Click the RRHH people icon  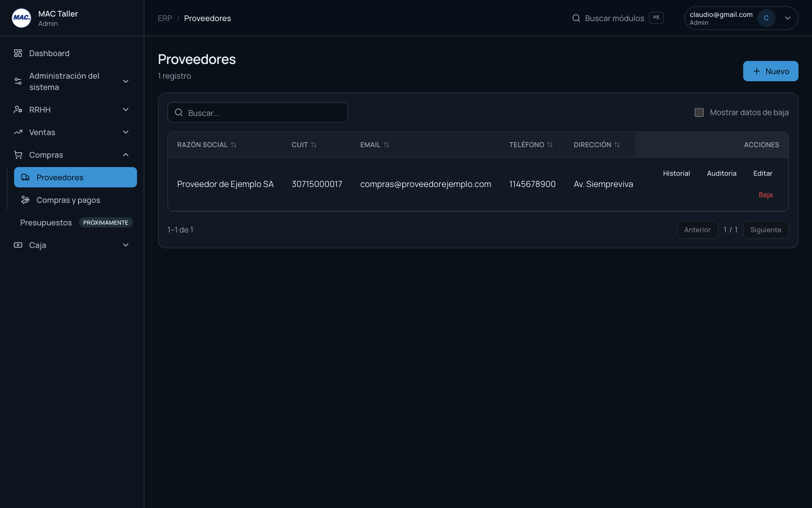(x=18, y=110)
